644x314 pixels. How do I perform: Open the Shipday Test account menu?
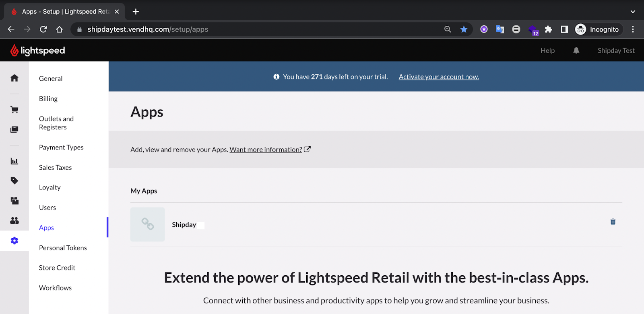[616, 50]
